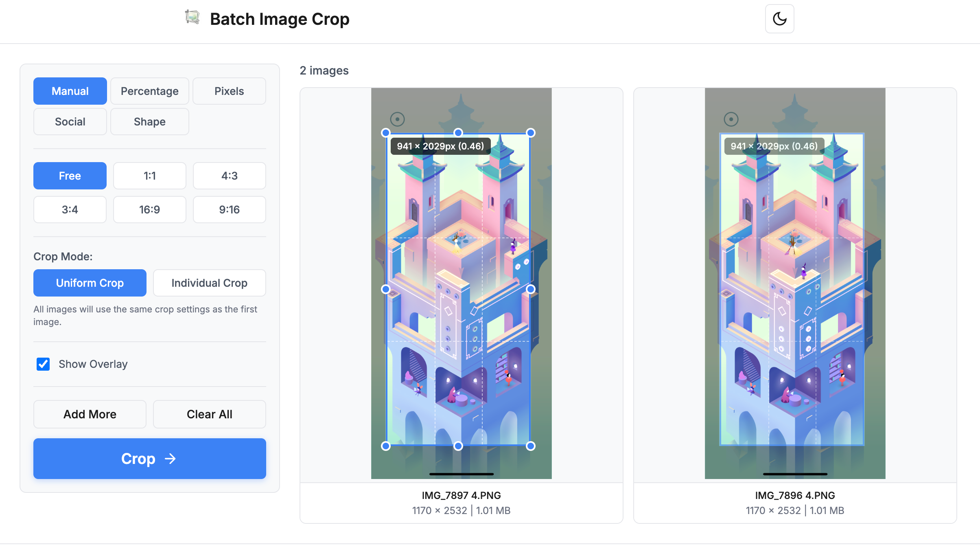Uncheck the Show Overlay checkbox
The height and width of the screenshot is (545, 980).
43,364
